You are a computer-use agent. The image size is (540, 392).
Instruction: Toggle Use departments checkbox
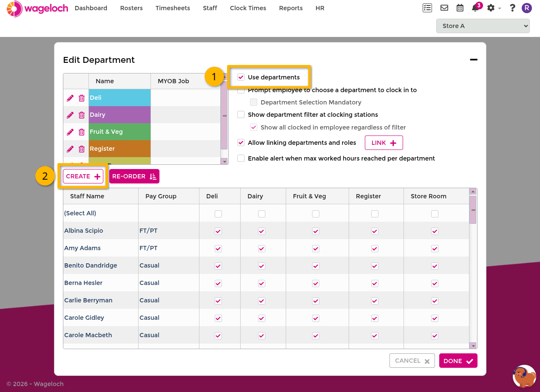tap(241, 77)
